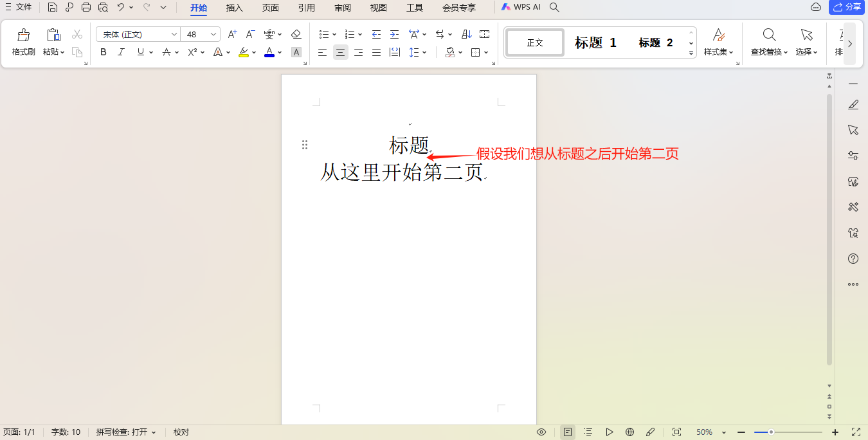This screenshot has width=868, height=440.
Task: Apply yellow text highlight color
Action: 243,52
